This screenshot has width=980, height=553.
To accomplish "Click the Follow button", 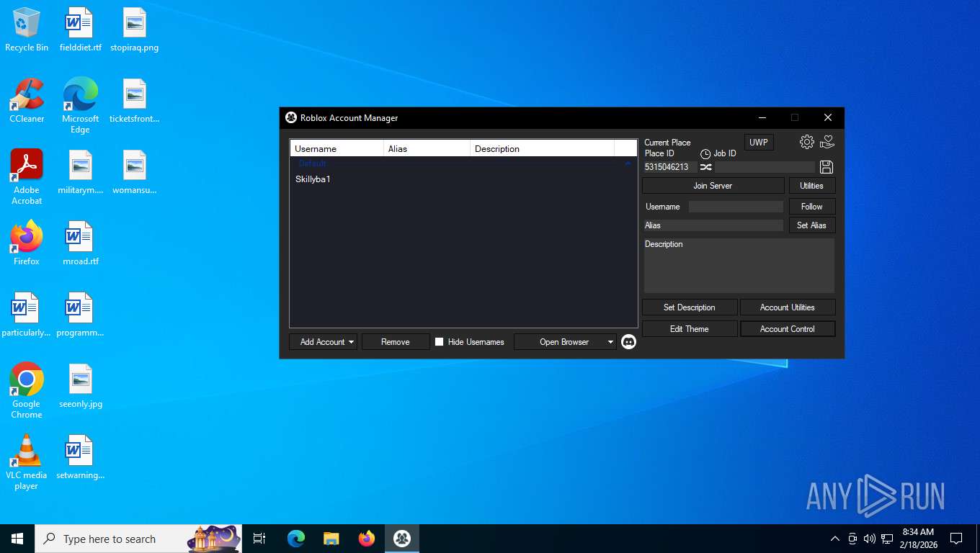I will pos(811,207).
